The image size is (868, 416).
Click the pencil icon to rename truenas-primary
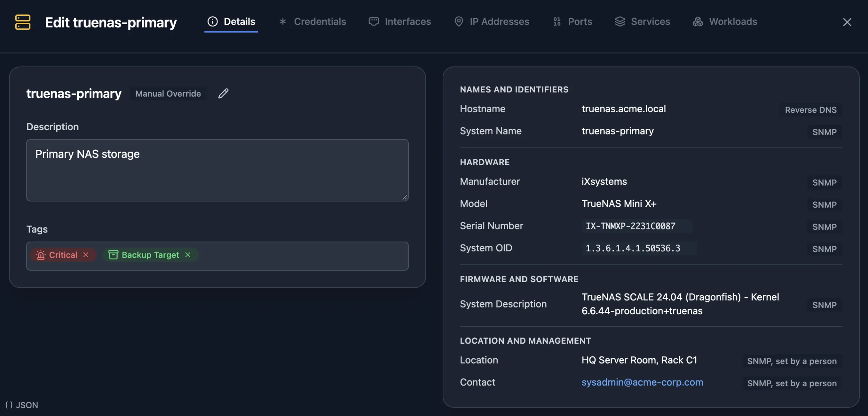[x=223, y=93]
